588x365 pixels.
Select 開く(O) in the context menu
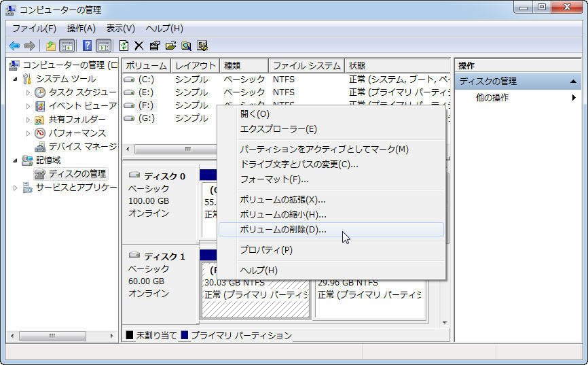coord(332,114)
